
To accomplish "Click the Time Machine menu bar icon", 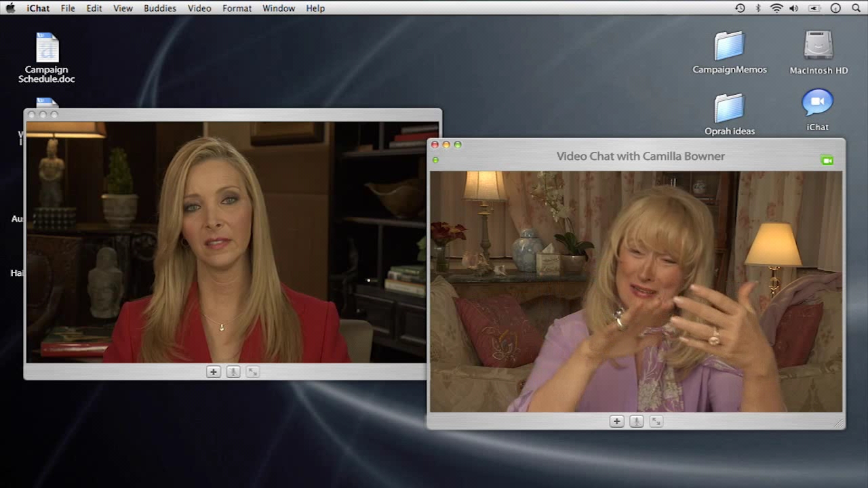I will [x=740, y=8].
